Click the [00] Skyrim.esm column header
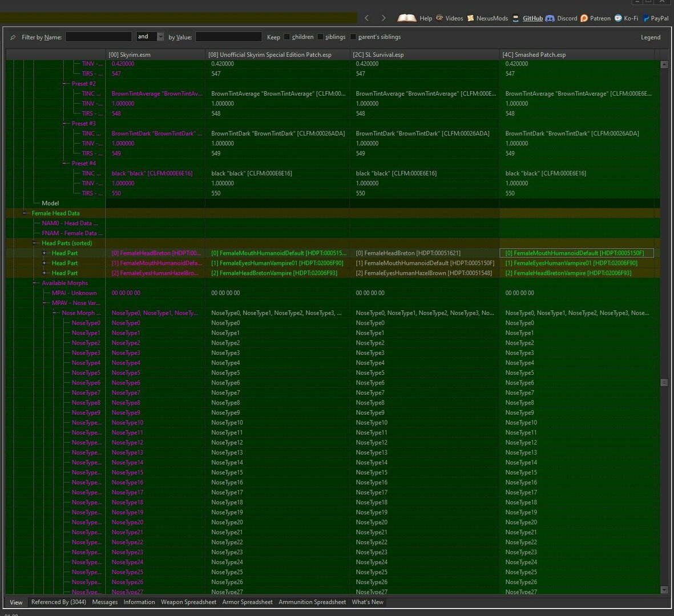This screenshot has height=616, width=674. click(155, 55)
